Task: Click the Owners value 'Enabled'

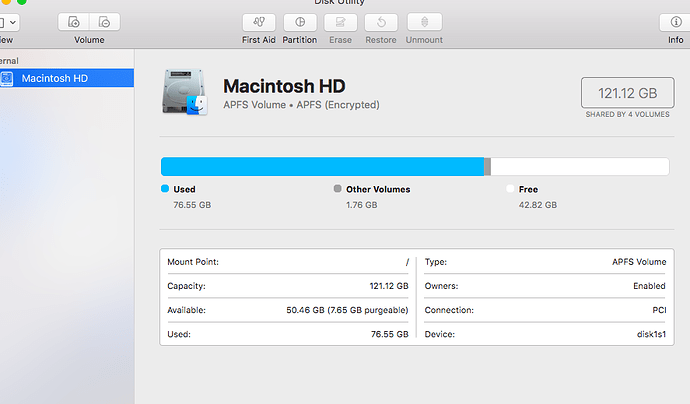Action: pos(650,286)
